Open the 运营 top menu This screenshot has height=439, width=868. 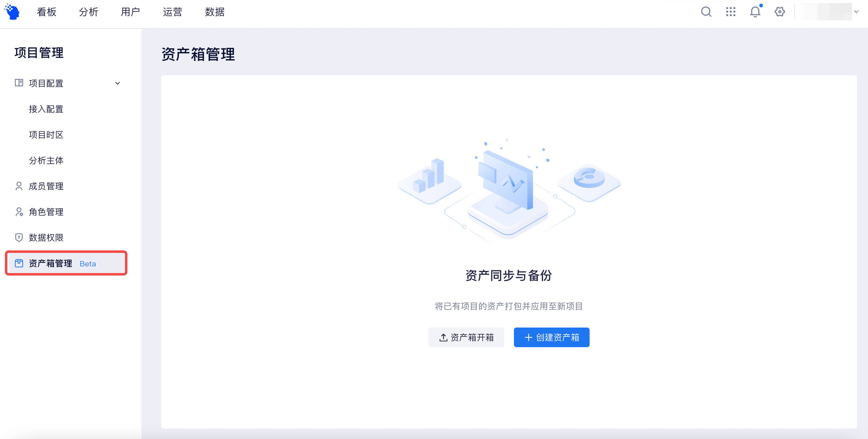172,12
